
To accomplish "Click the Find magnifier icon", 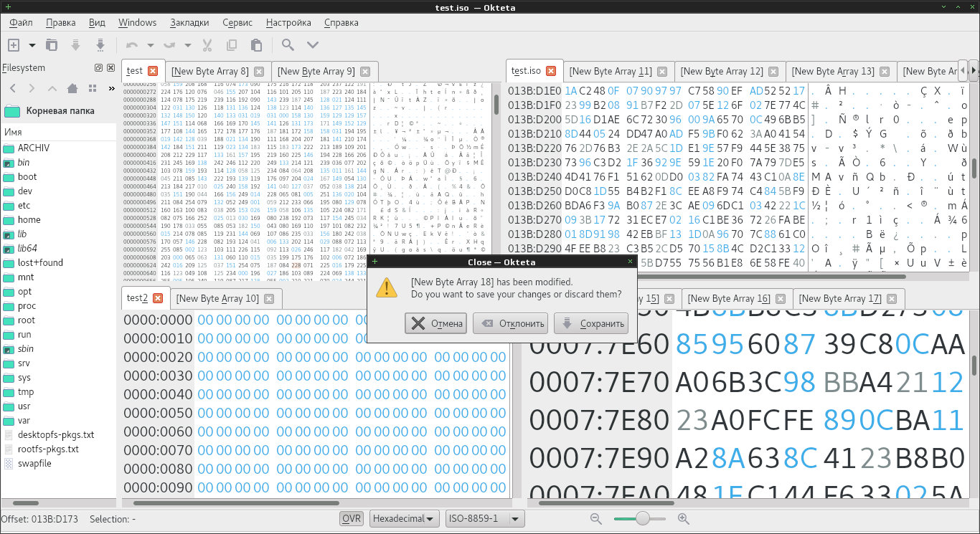I will tap(288, 45).
